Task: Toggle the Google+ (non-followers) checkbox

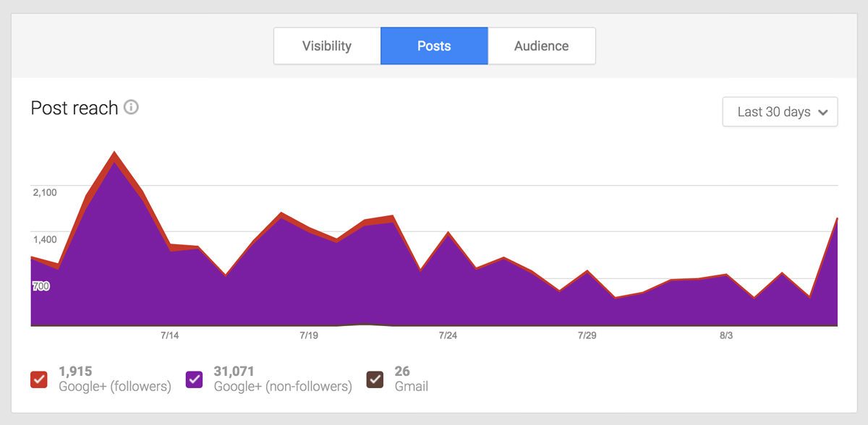Action: point(194,379)
